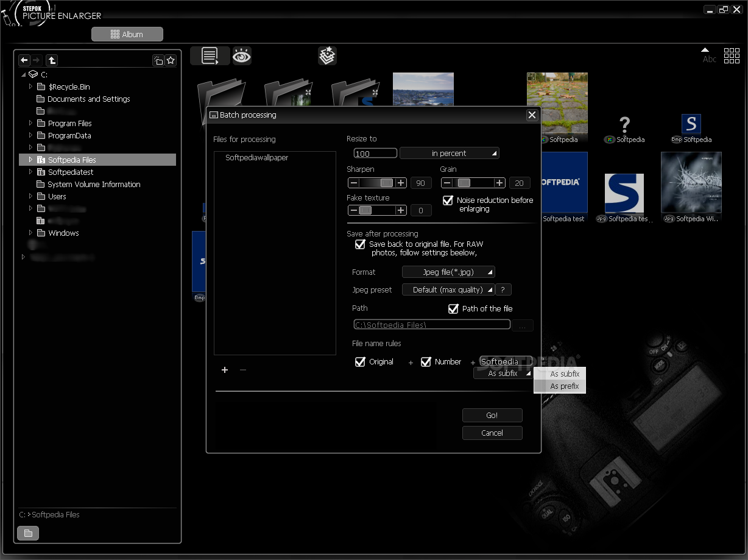Click the new folder icon in panel
Viewport: 748px width, 560px height.
158,60
